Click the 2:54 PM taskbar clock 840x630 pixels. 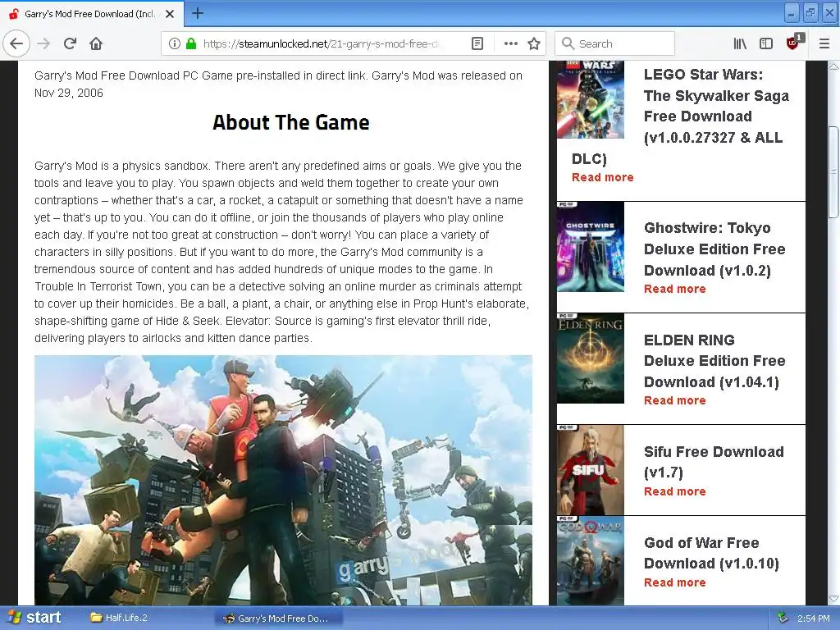[x=813, y=619]
